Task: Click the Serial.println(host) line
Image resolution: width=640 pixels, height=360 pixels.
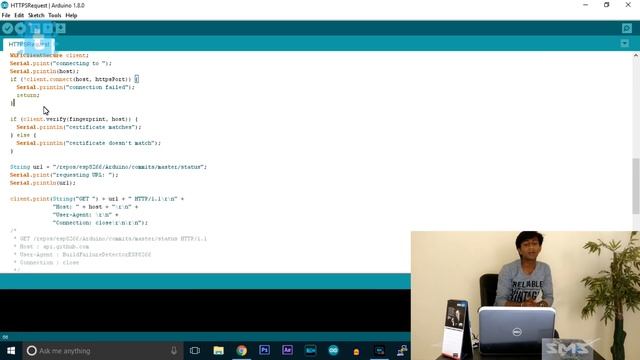Action: [x=44, y=71]
